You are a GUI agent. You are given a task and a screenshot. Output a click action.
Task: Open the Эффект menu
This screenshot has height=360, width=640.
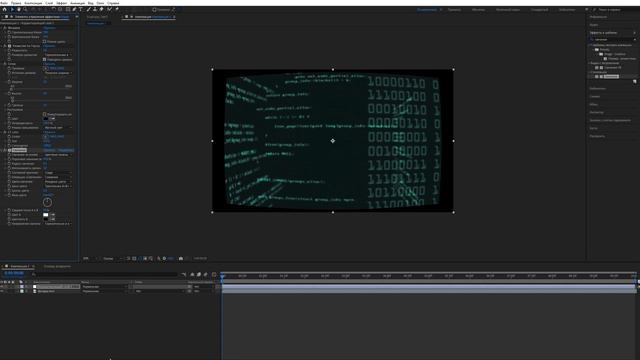(62, 3)
